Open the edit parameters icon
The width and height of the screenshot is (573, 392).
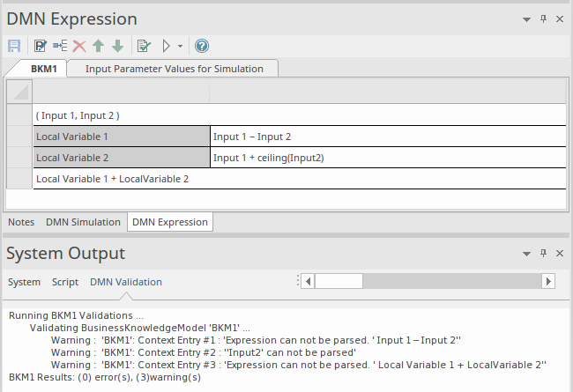pyautogui.click(x=41, y=46)
